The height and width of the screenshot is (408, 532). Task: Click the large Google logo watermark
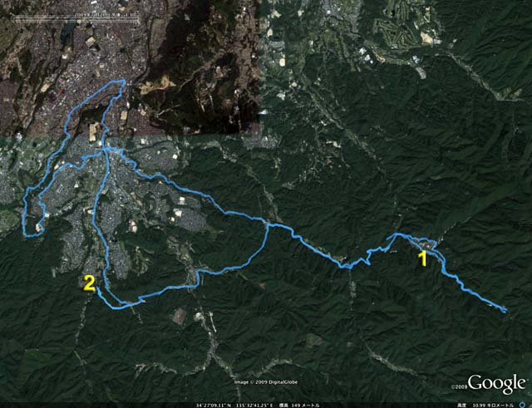(497, 384)
